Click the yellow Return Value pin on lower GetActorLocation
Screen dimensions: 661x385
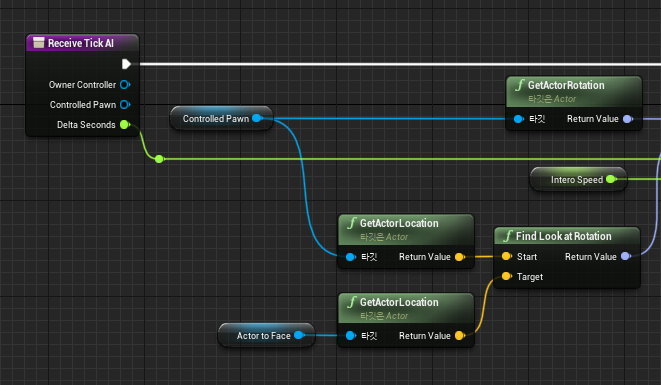pos(459,336)
